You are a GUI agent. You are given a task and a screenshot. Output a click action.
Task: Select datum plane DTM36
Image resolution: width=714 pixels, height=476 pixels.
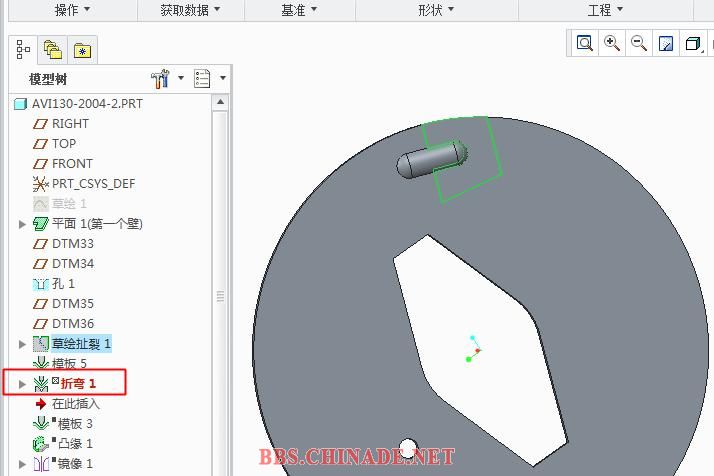(x=73, y=324)
